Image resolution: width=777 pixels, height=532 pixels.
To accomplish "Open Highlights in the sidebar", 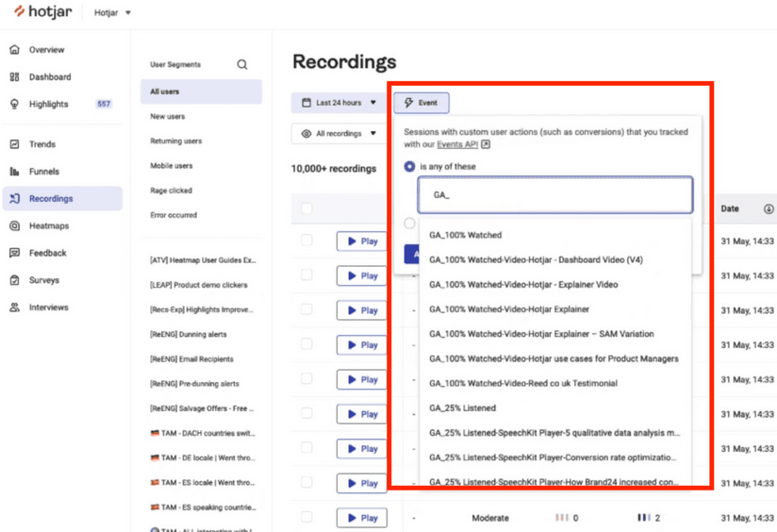I will [x=49, y=104].
